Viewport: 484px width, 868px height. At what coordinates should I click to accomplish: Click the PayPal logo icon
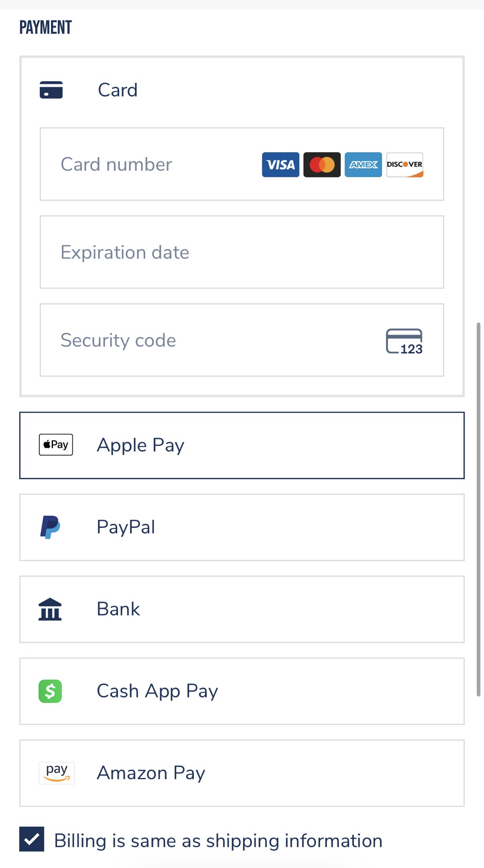tap(50, 527)
